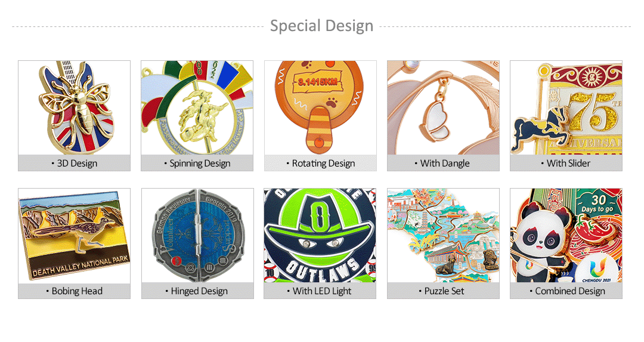Click the 'Special Design' section heading
Viewport: 644px width, 342px height.
coord(321,26)
